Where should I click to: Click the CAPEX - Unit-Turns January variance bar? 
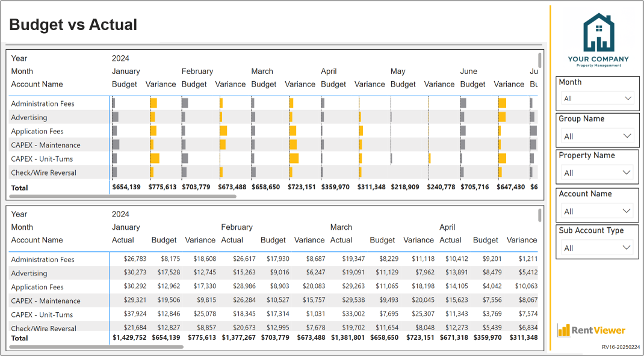coord(155,159)
